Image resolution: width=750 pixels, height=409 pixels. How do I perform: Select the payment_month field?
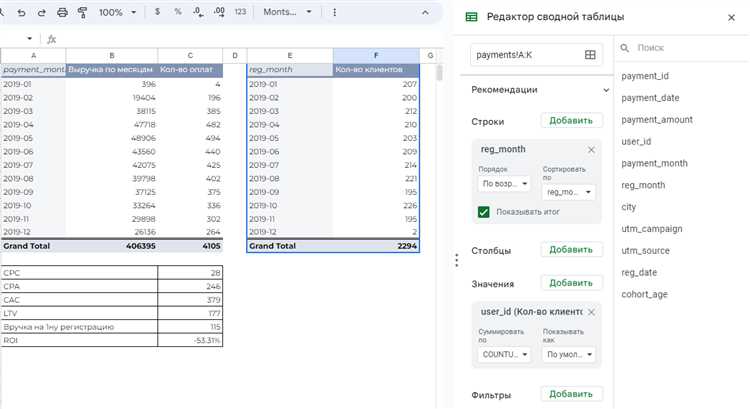pos(654,163)
